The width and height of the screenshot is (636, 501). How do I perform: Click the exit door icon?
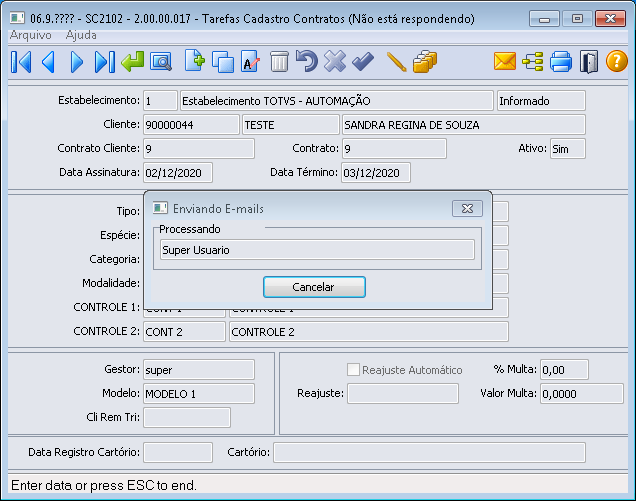pyautogui.click(x=589, y=62)
